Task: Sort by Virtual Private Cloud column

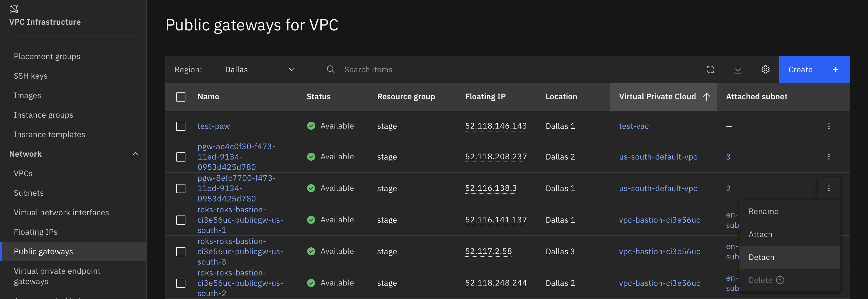Action: 663,97
